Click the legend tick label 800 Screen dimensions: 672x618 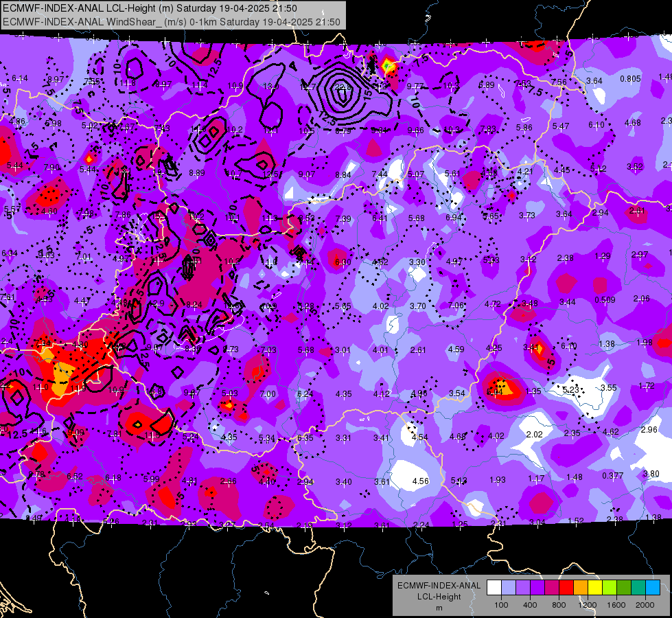(559, 605)
